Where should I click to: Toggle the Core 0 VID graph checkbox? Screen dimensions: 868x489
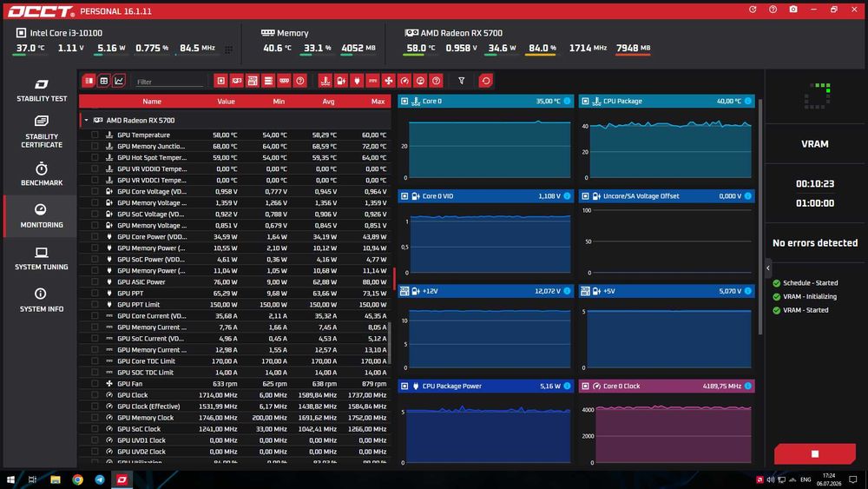point(404,196)
